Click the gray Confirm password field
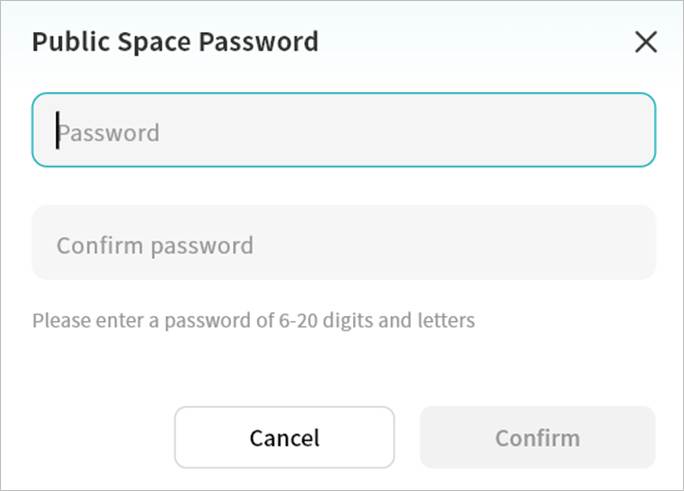Viewport: 684px width, 491px height. tap(343, 243)
